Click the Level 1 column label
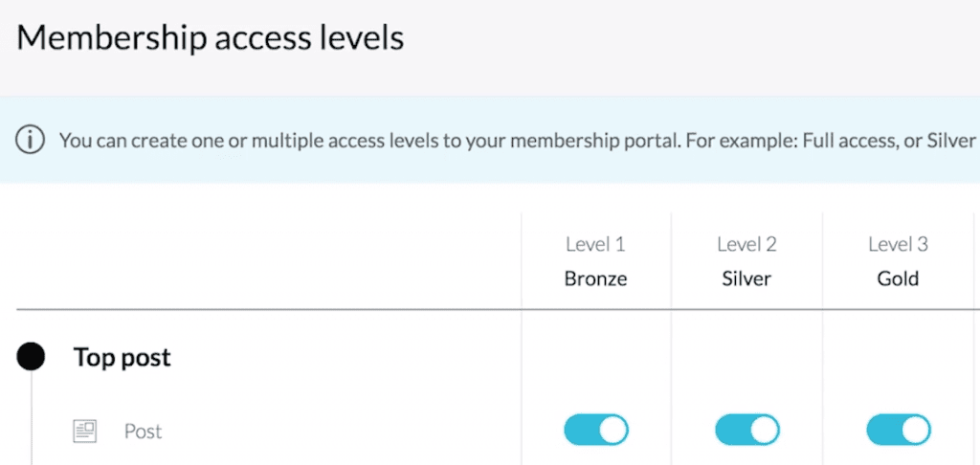980x465 pixels. coord(595,244)
